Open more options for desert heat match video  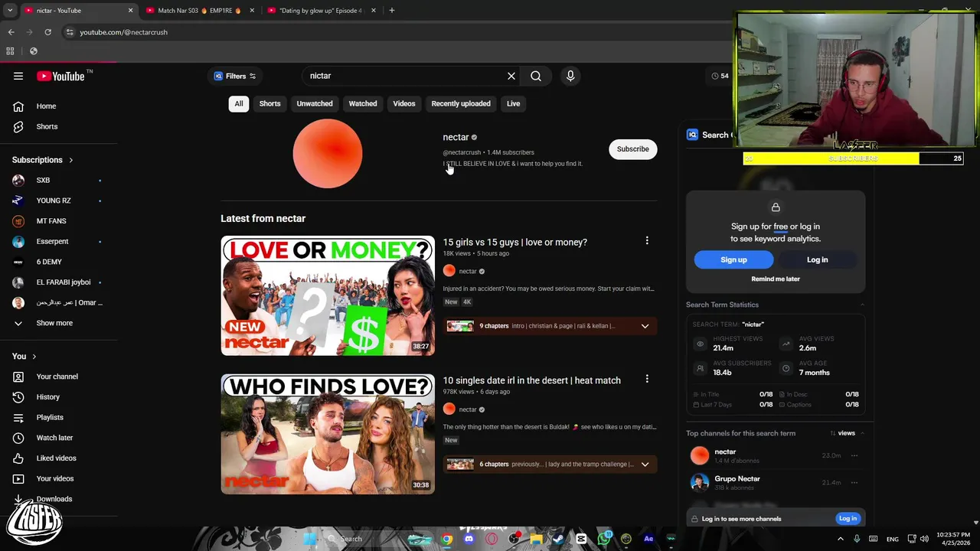tap(647, 379)
